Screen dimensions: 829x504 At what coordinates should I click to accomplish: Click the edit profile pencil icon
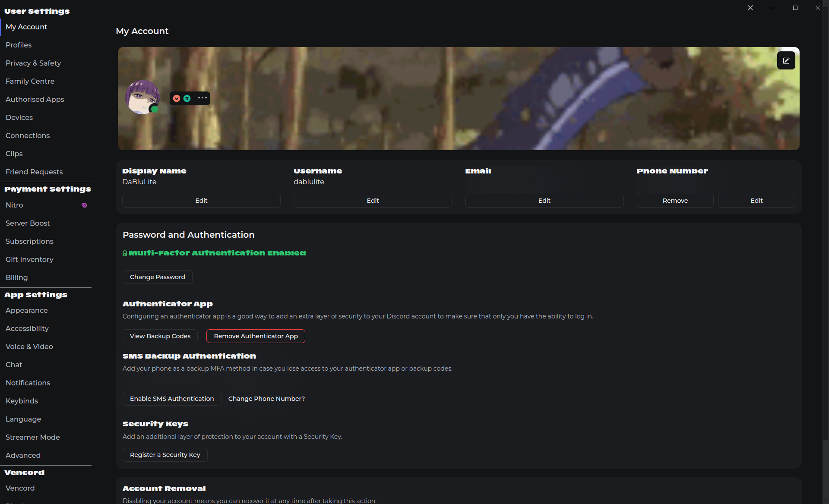pyautogui.click(x=786, y=60)
